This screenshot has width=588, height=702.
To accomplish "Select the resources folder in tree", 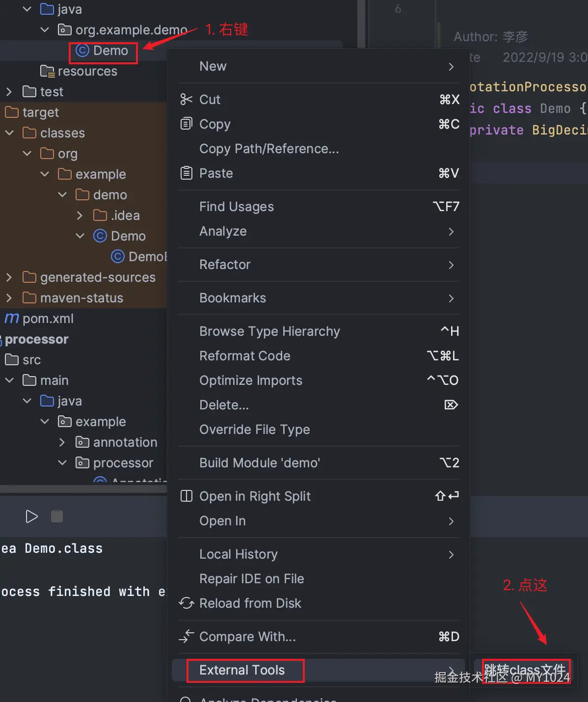I will 87,71.
